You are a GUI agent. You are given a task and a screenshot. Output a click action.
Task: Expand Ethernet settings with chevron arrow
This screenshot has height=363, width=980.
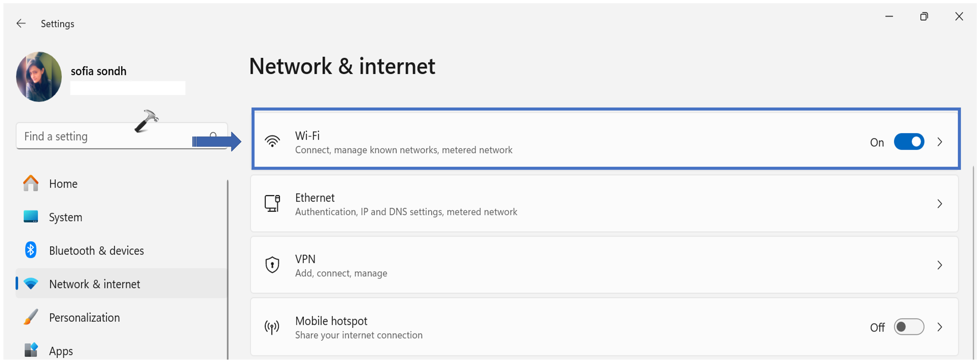tap(940, 204)
